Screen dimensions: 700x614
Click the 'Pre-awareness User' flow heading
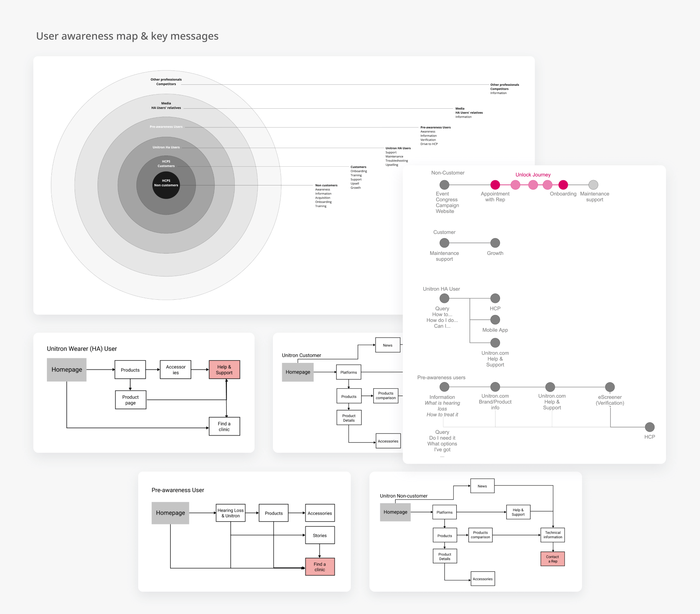178,490
